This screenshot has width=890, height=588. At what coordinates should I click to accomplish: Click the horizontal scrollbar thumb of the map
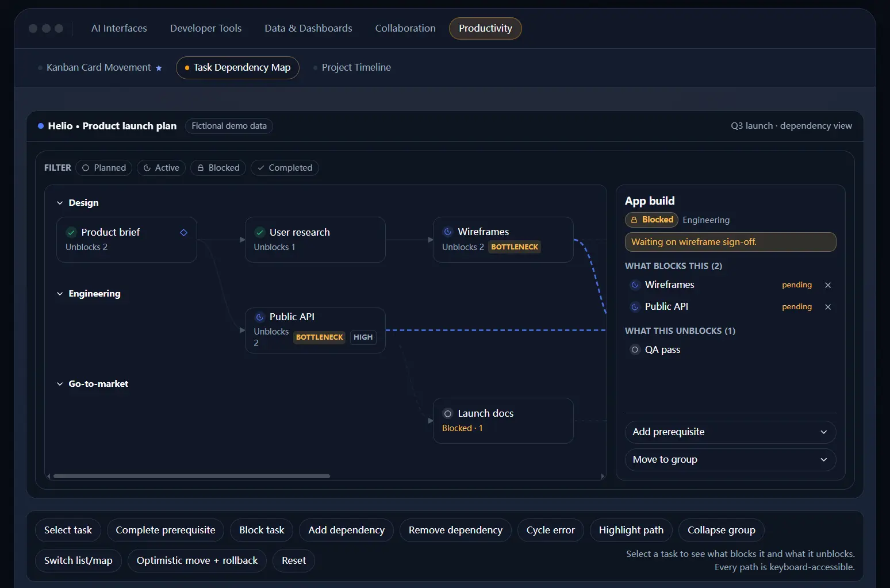(191, 476)
